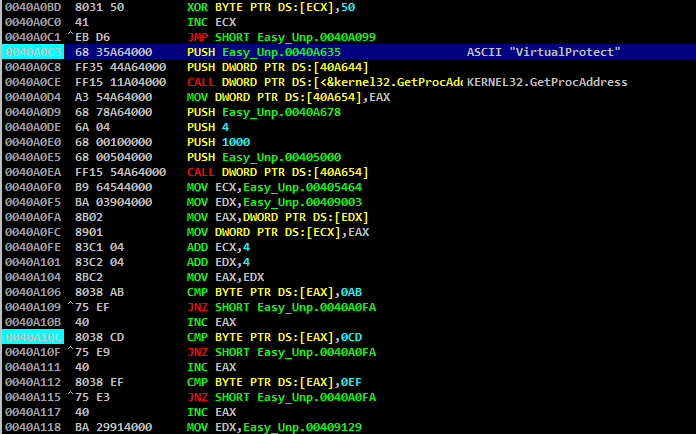Select address 0040A0EA in address column
This screenshot has height=434, width=696.
[33, 172]
